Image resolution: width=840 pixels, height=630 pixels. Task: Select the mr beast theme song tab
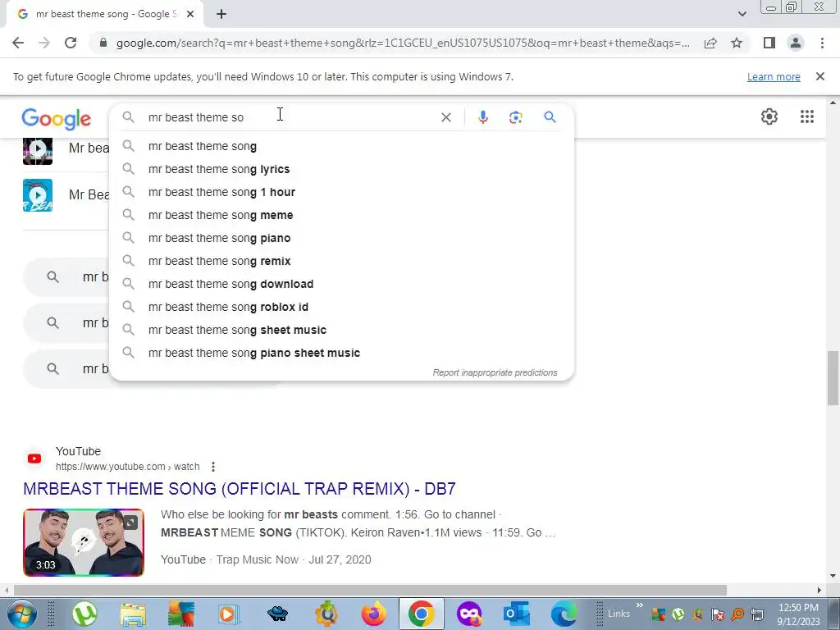point(104,14)
